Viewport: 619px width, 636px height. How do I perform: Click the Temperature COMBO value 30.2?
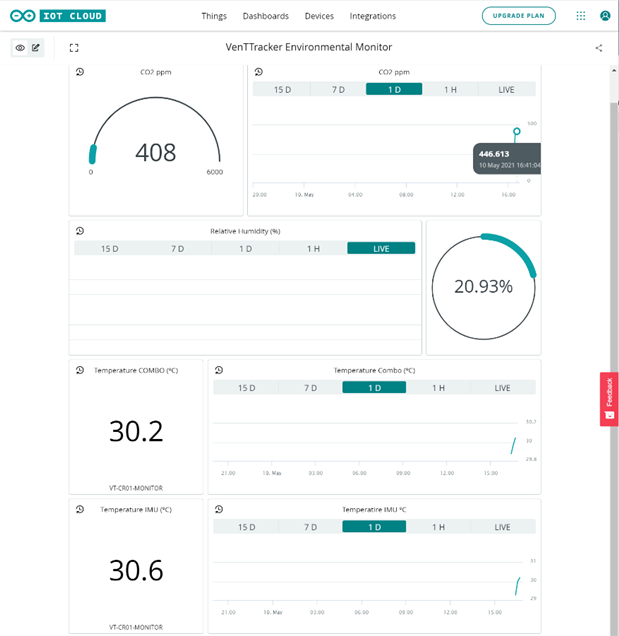pyautogui.click(x=136, y=431)
